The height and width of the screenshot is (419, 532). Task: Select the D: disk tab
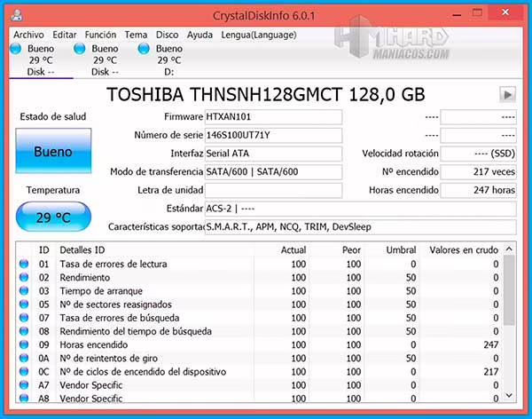pos(169,60)
